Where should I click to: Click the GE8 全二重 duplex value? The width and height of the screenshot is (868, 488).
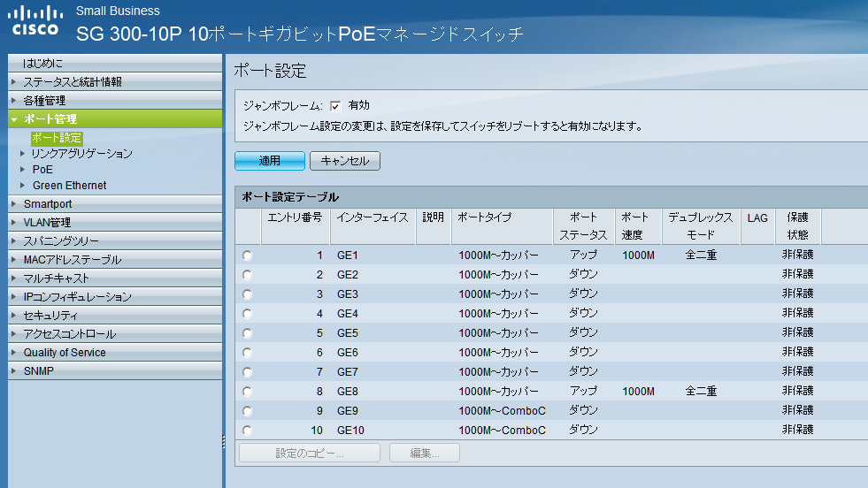(701, 391)
